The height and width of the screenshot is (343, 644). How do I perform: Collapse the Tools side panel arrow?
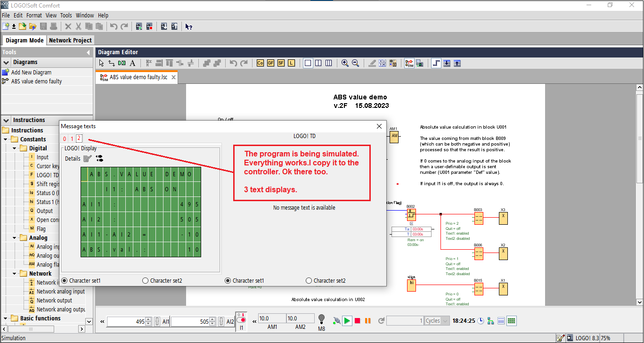point(88,52)
